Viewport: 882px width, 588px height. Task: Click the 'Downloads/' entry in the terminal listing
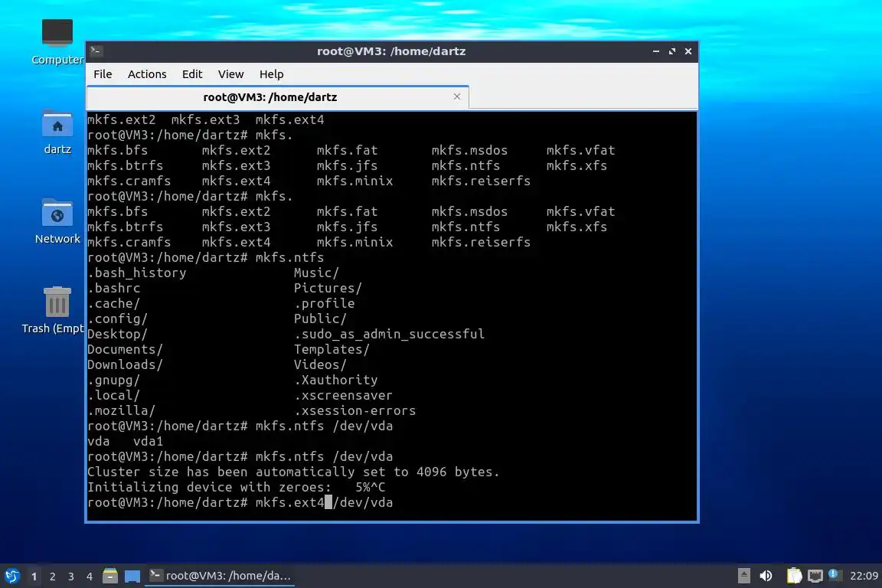point(125,364)
